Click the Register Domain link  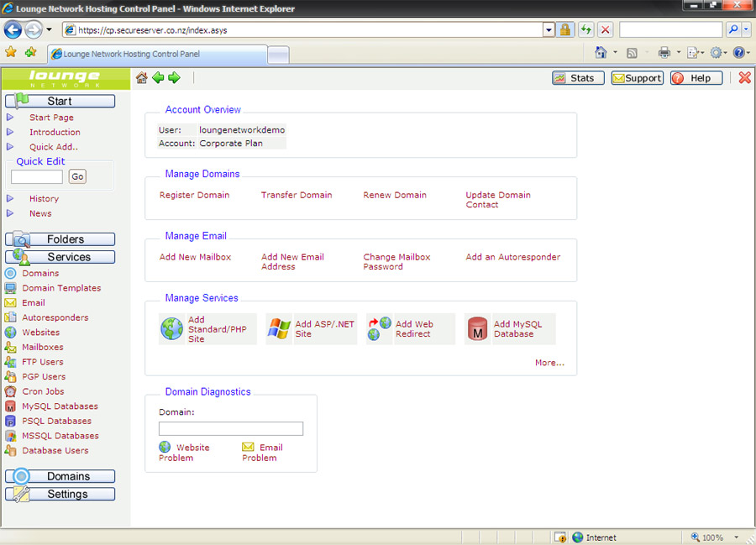(194, 195)
